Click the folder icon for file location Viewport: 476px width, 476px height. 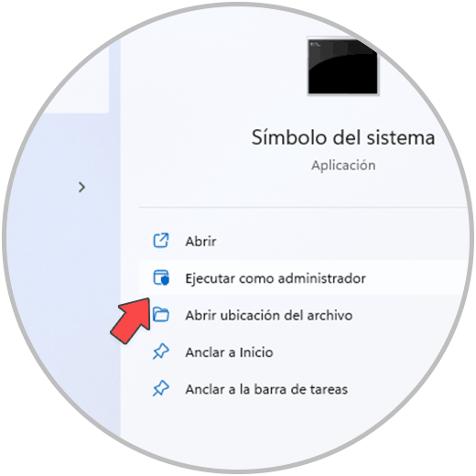(x=161, y=315)
